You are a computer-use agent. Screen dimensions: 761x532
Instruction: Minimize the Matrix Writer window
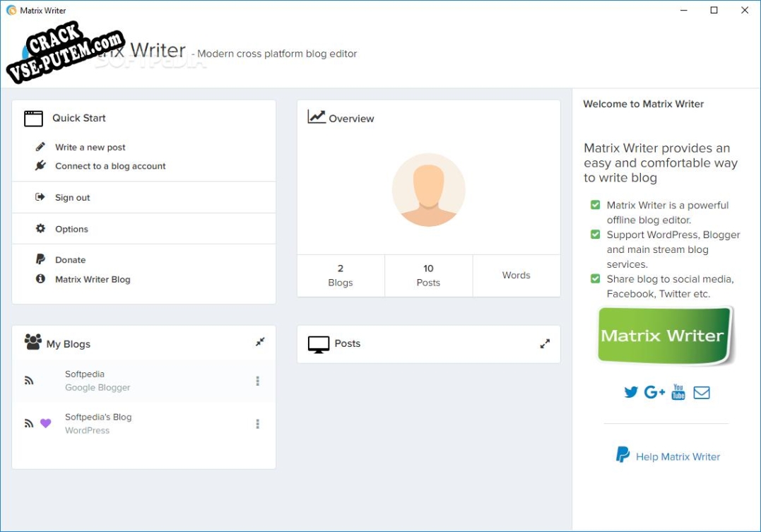point(684,10)
